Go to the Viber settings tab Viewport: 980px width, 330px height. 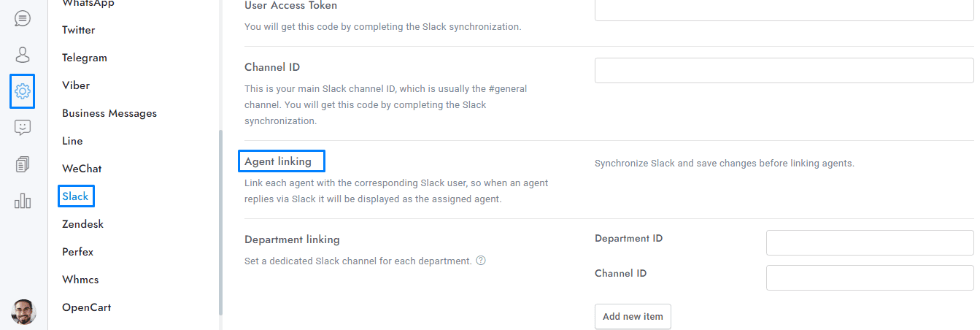coord(76,85)
